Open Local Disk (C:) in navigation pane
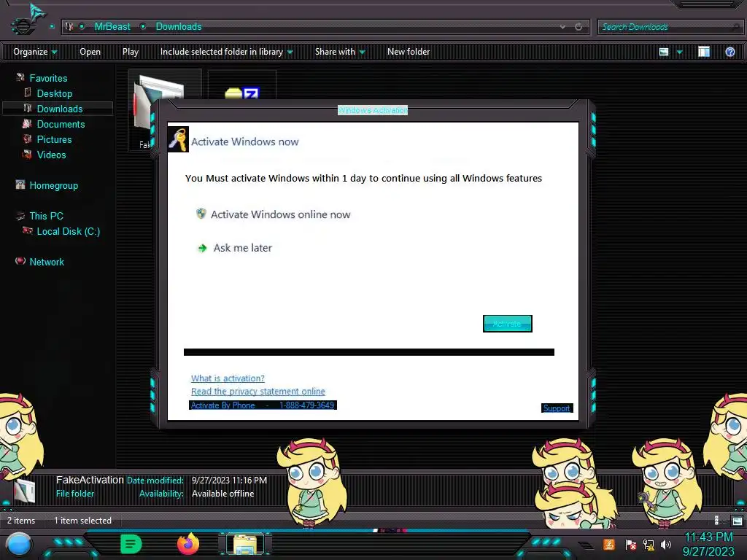Screen dimensions: 747x560 [68, 231]
